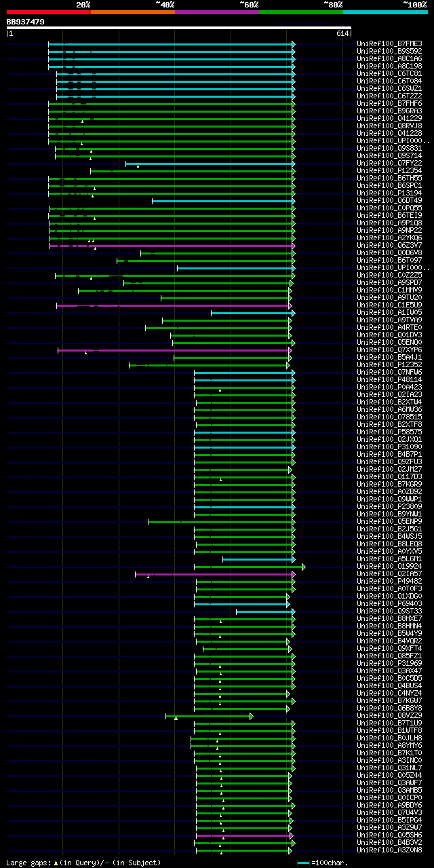The height and width of the screenshot is (868, 434).
Task: Click arrowhead ending the UniRef100_Q8VZZ9 alignment
Action: [x=252, y=716]
